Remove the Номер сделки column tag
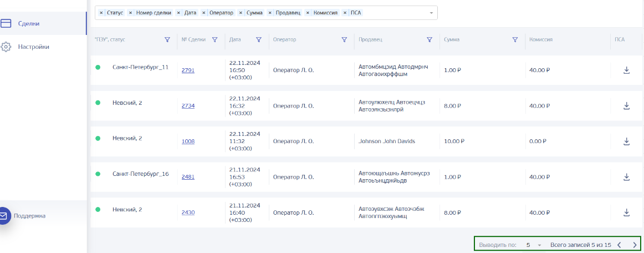 tap(131, 13)
